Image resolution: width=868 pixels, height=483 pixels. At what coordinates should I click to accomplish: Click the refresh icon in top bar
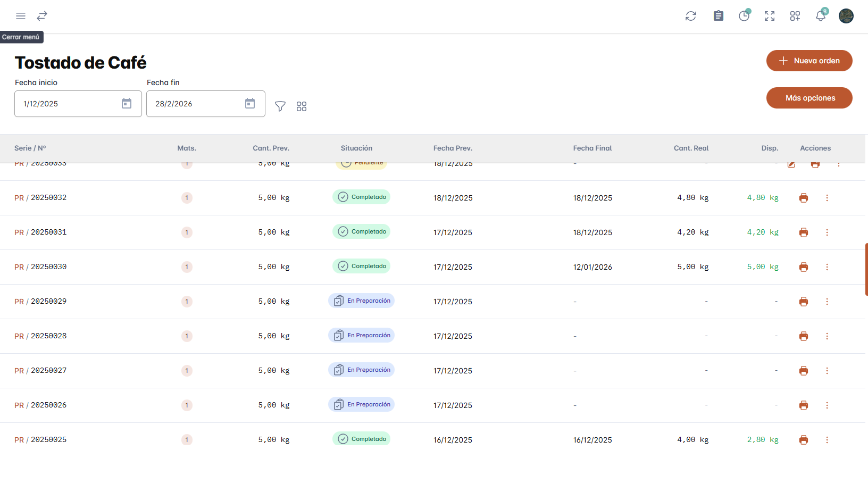coord(691,16)
